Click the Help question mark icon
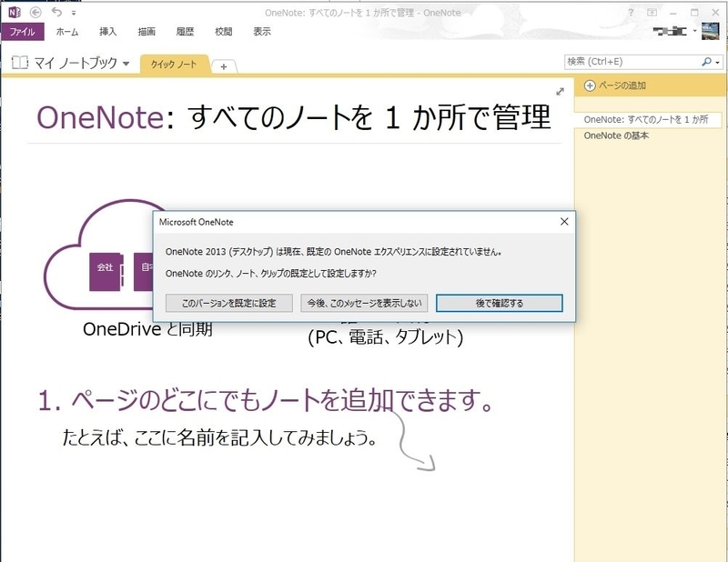The height and width of the screenshot is (562, 728). pos(631,12)
